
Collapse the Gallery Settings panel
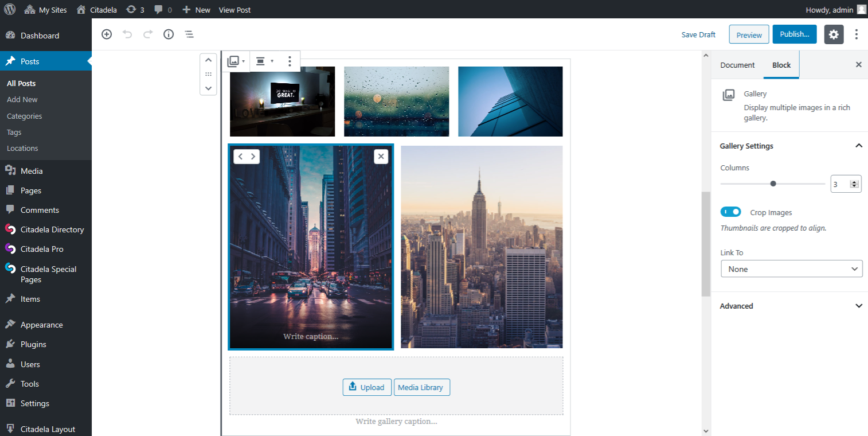[858, 146]
